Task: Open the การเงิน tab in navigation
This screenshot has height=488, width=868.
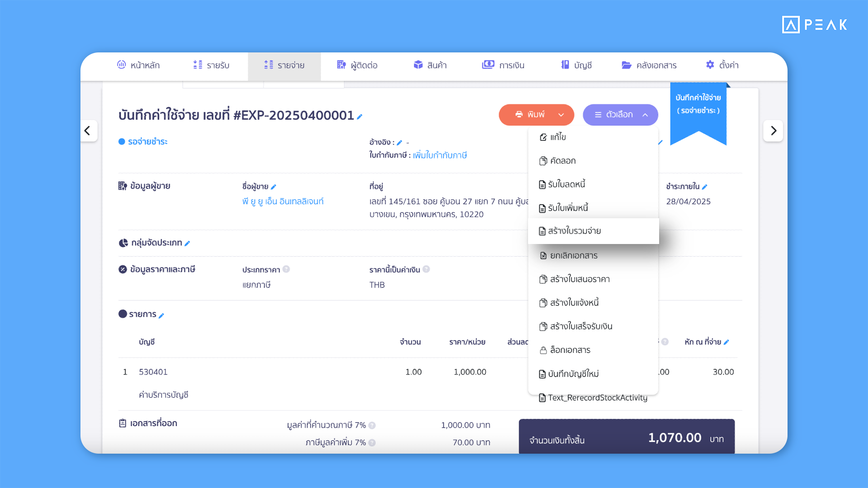Action: (x=503, y=65)
